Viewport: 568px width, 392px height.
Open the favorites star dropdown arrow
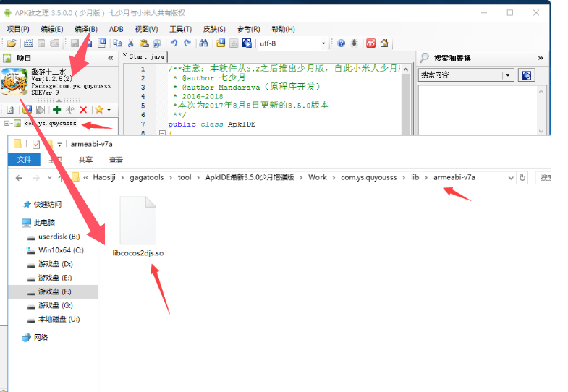tap(109, 110)
